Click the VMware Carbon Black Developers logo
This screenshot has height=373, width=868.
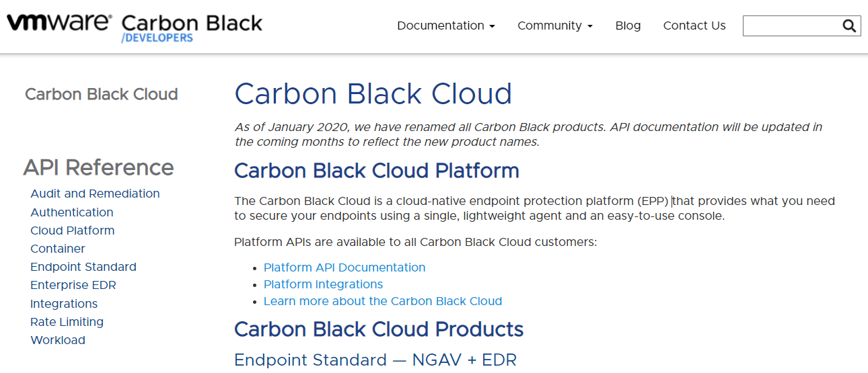[x=135, y=27]
